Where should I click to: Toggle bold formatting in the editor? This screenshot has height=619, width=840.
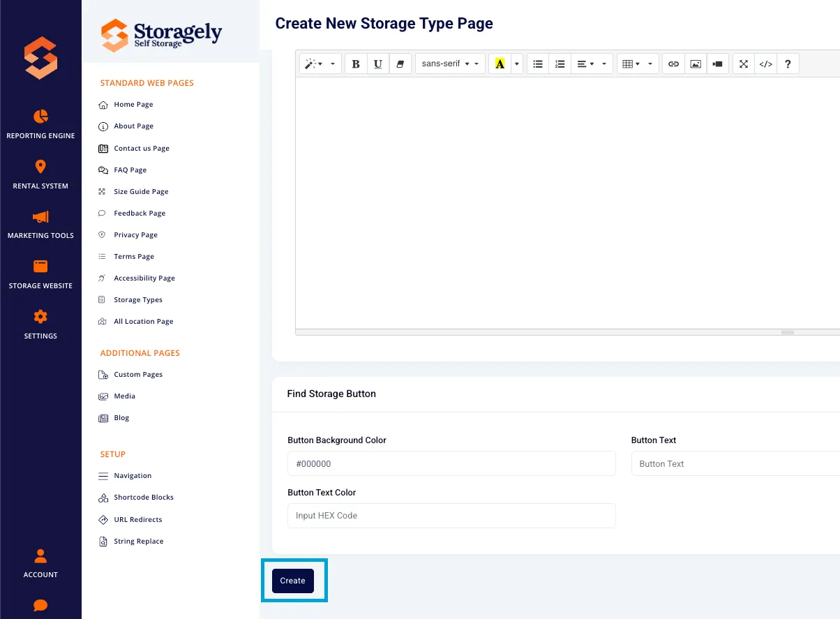[x=356, y=64]
